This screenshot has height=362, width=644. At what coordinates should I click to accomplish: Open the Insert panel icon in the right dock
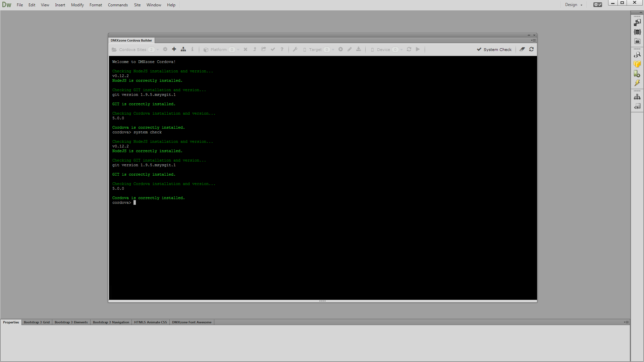click(637, 22)
